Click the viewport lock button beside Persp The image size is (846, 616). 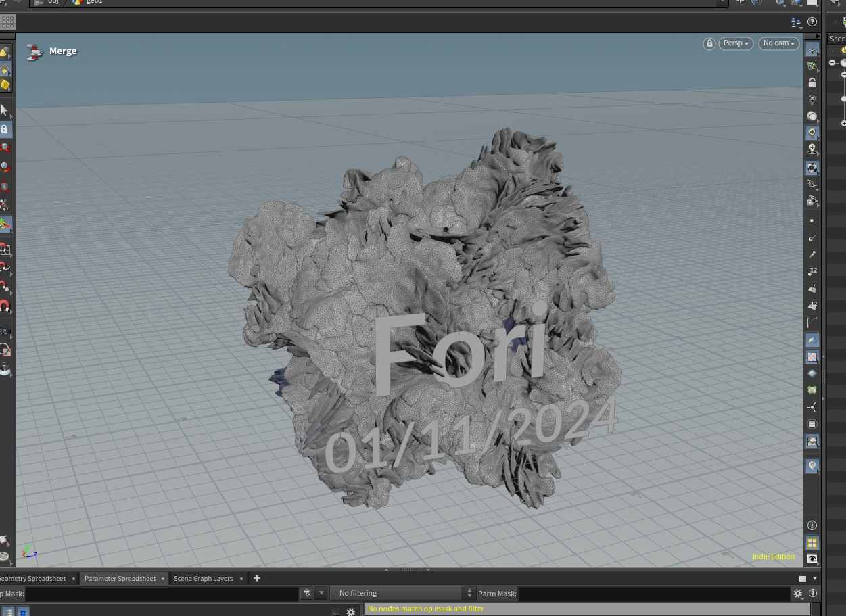click(709, 43)
